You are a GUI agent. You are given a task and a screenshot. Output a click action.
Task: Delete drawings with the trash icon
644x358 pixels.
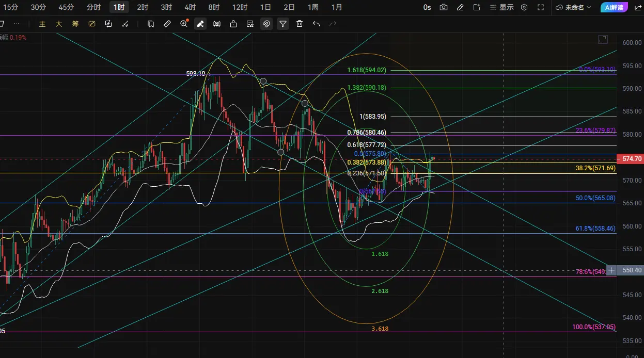tap(300, 24)
